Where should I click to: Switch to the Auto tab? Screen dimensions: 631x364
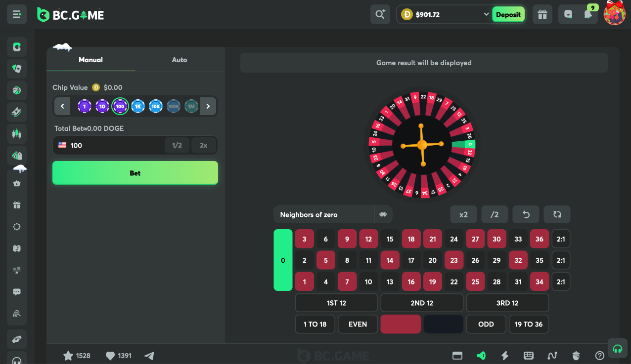coord(180,60)
